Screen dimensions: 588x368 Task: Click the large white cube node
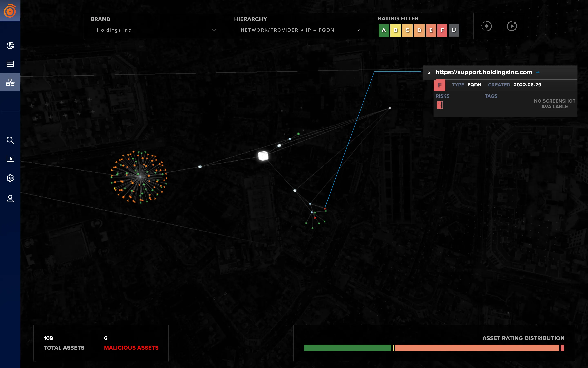point(263,156)
